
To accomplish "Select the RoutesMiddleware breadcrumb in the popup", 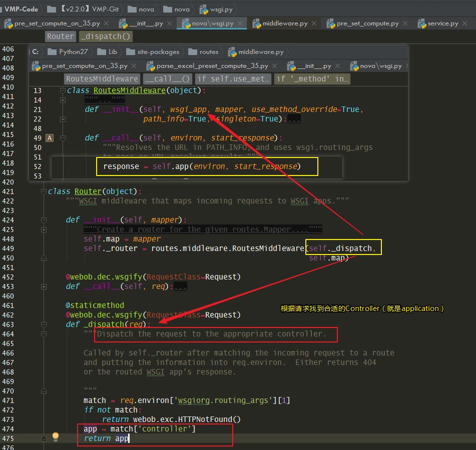I will tap(102, 78).
